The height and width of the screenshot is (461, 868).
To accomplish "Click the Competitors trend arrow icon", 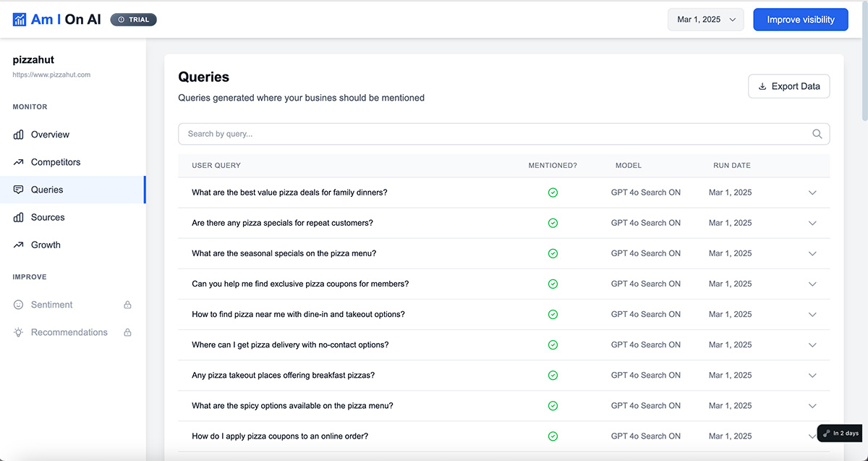I will pos(18,162).
